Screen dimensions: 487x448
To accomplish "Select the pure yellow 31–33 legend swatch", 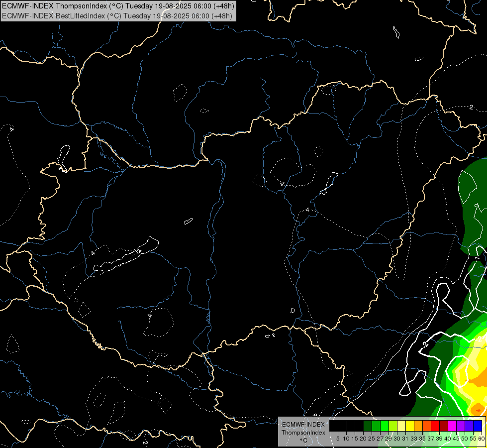I will (x=410, y=426).
